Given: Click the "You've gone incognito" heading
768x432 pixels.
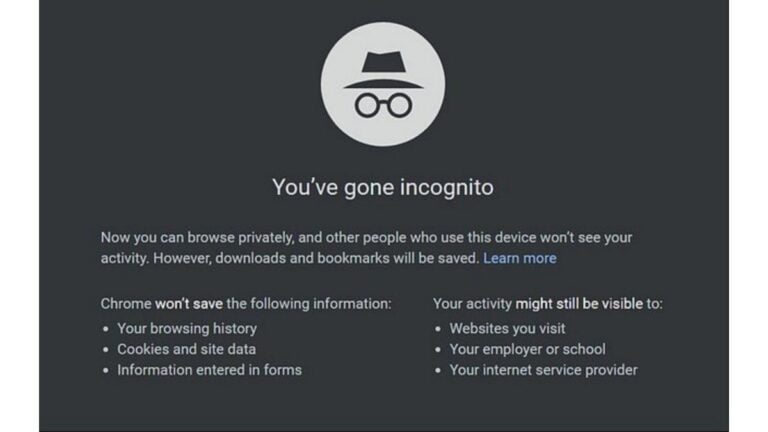Looking at the screenshot, I should point(383,187).
